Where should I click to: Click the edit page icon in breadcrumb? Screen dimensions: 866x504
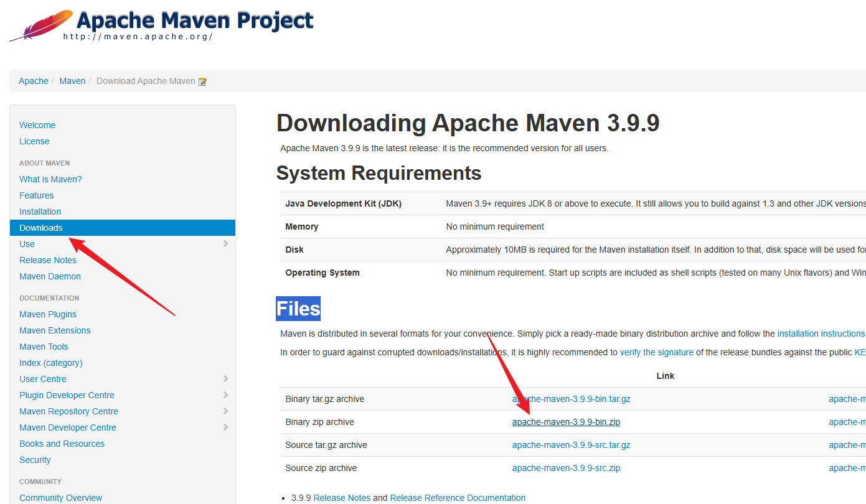[202, 82]
